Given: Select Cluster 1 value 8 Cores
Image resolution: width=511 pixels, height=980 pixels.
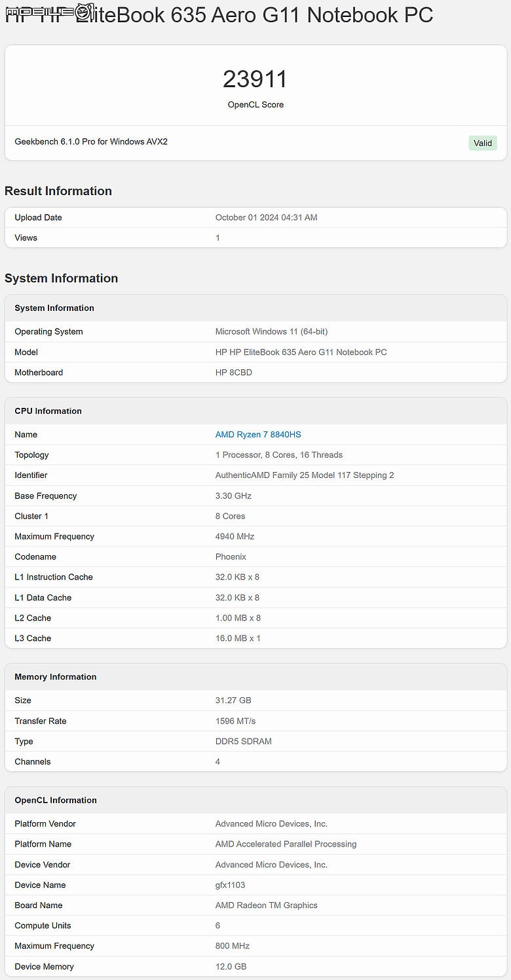Looking at the screenshot, I should click(x=230, y=517).
